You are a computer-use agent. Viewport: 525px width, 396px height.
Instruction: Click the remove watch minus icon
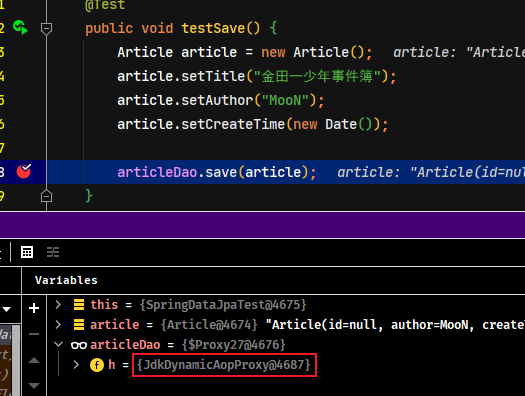pos(34,334)
